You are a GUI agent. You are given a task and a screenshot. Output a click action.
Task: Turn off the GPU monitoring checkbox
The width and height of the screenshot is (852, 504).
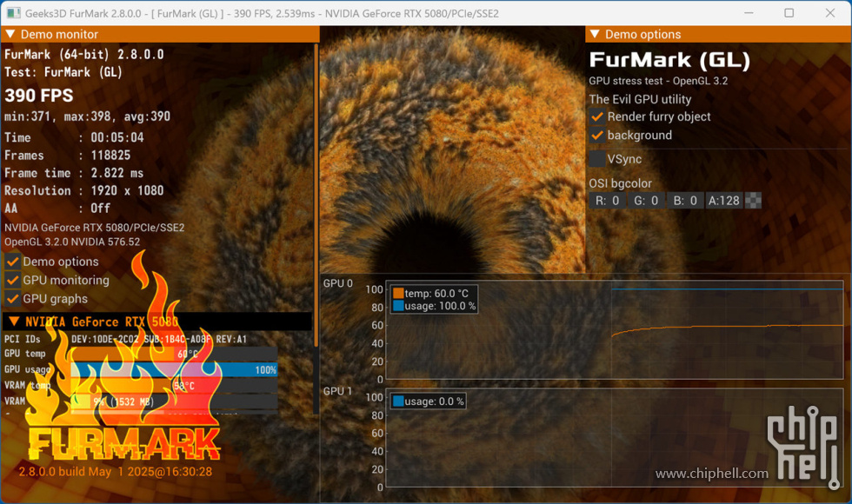point(13,280)
